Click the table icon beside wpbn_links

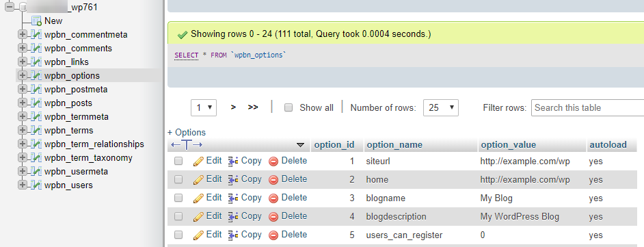36,62
